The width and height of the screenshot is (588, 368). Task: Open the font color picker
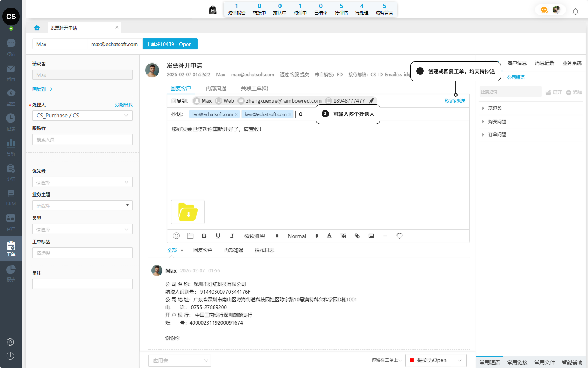coord(329,236)
